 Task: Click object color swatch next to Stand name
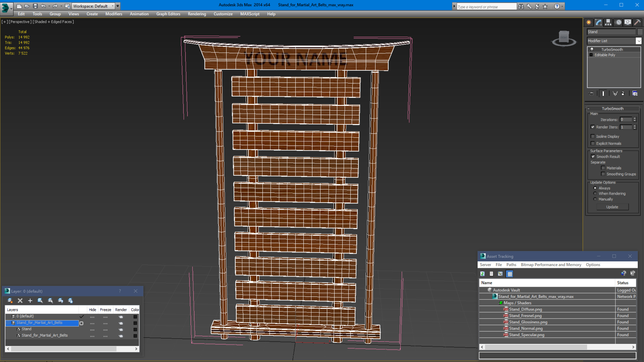point(640,32)
